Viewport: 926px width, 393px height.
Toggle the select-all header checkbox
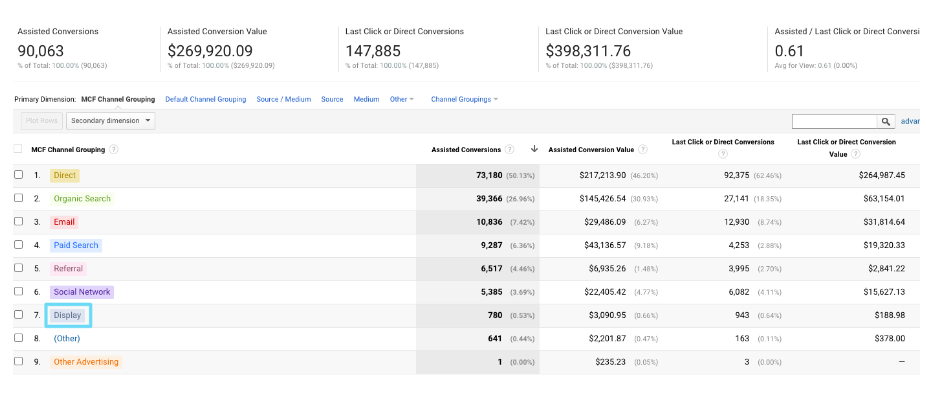tap(18, 150)
